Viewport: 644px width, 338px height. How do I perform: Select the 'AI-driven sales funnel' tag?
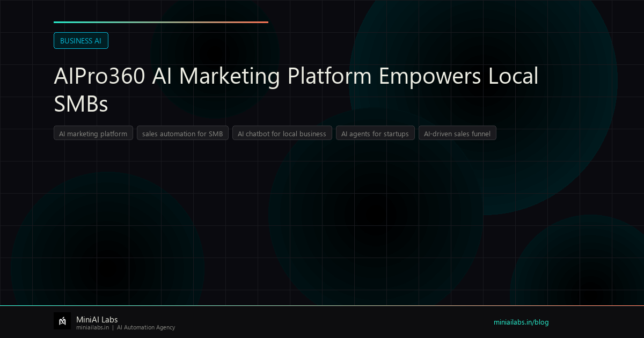(x=457, y=134)
